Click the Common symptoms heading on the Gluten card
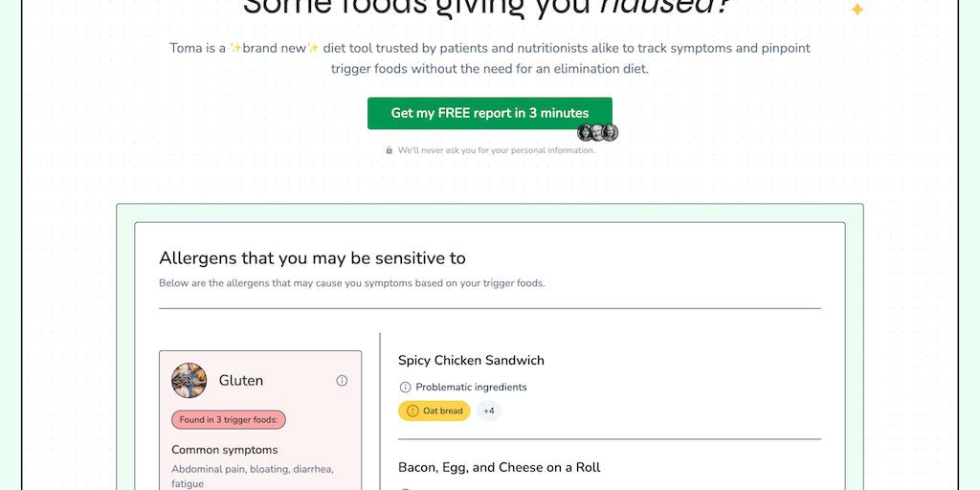 (225, 450)
